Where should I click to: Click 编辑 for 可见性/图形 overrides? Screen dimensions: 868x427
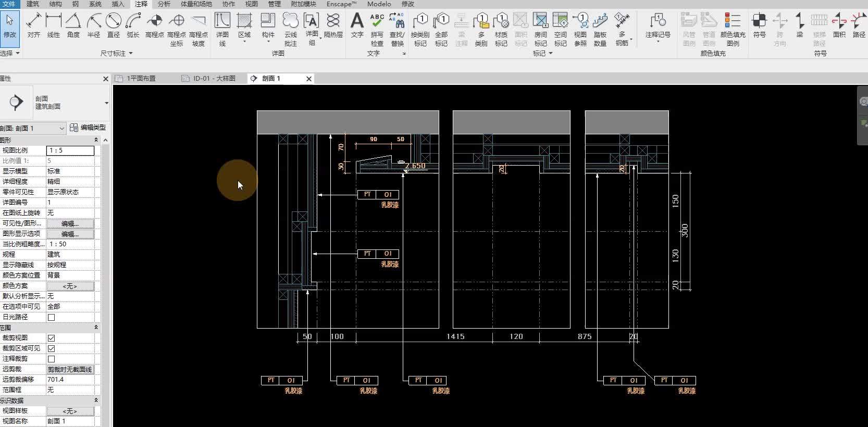pos(70,223)
